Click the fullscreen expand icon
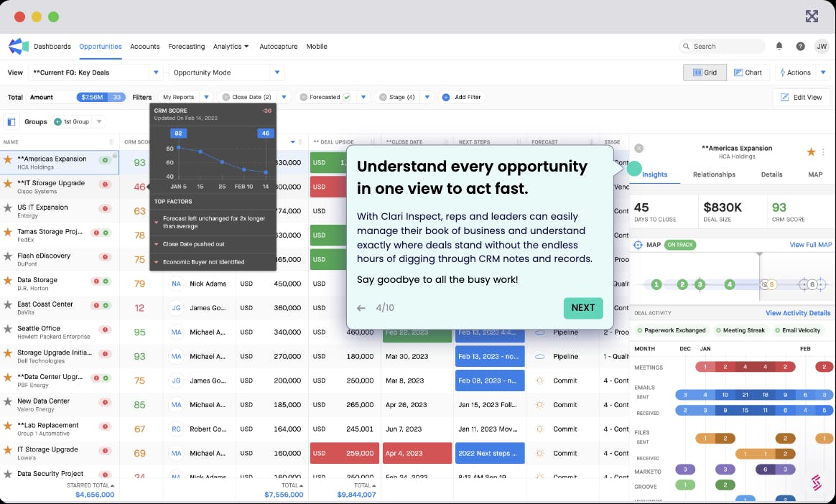 (812, 17)
